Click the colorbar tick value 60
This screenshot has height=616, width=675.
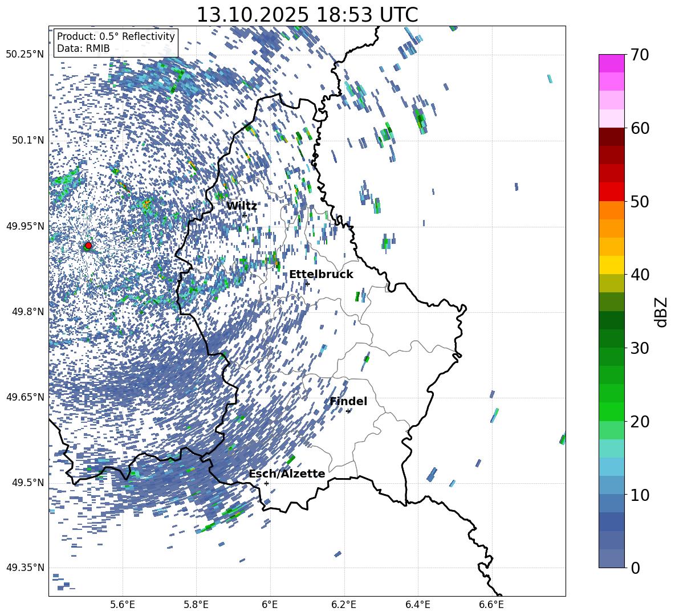(x=640, y=128)
